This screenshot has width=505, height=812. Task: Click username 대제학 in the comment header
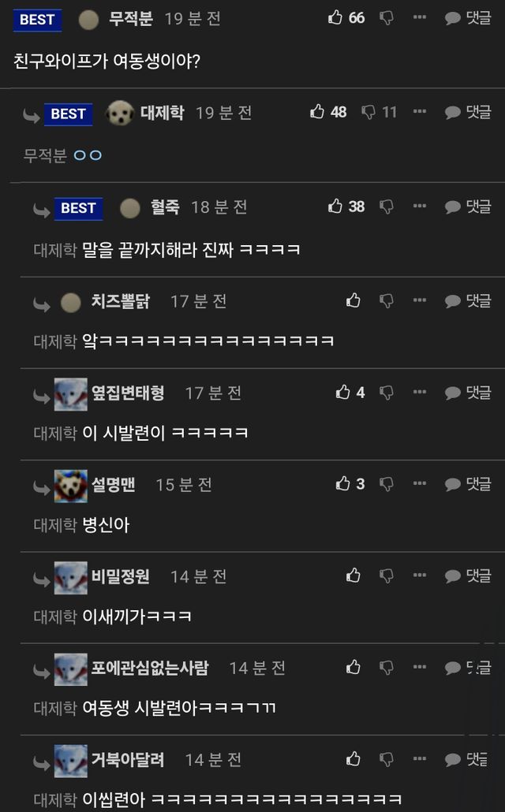click(163, 113)
